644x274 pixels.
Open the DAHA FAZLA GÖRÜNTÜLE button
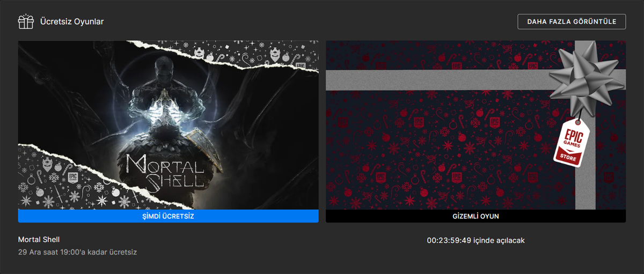click(572, 21)
